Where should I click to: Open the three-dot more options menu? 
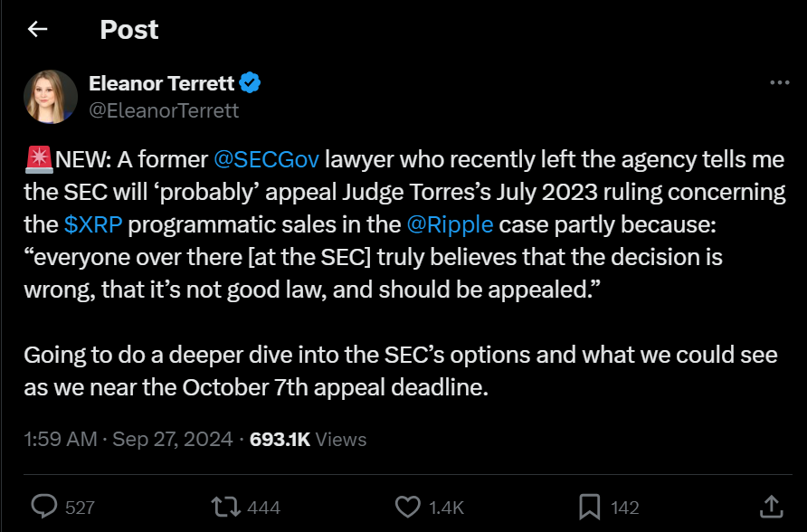pyautogui.click(x=779, y=83)
